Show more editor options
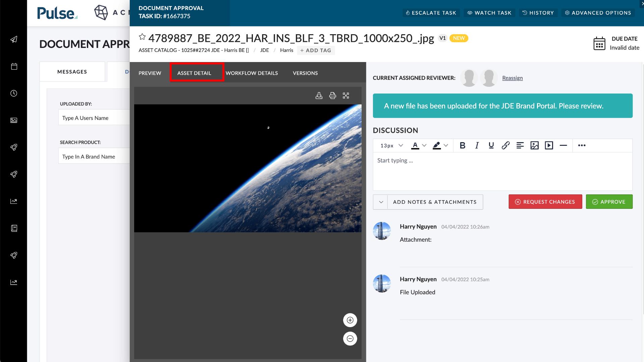 click(x=582, y=145)
